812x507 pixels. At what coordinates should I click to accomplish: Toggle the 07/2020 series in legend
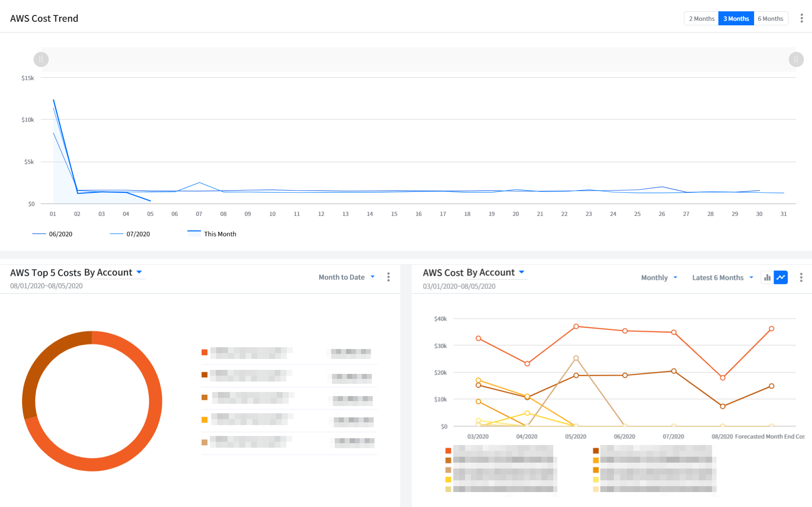pyautogui.click(x=130, y=234)
